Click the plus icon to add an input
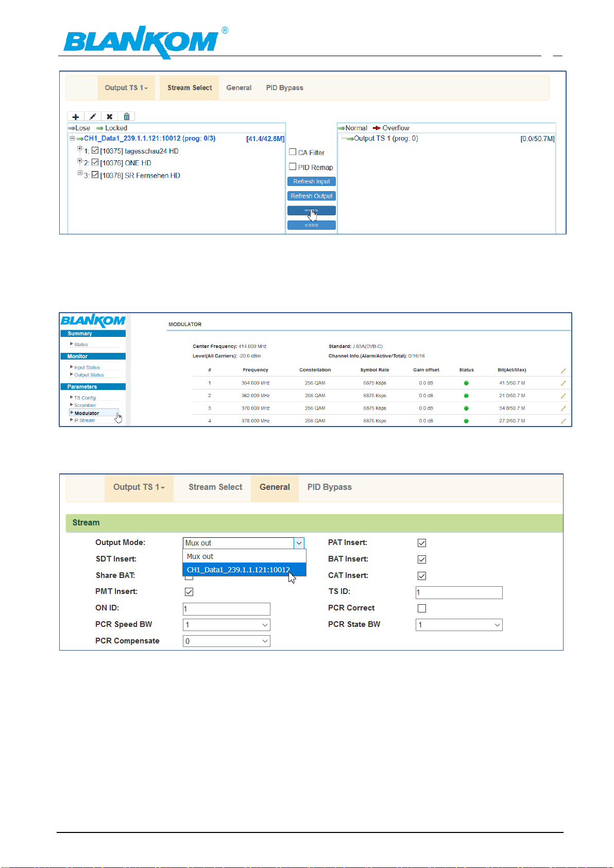614x868 pixels. [x=75, y=117]
